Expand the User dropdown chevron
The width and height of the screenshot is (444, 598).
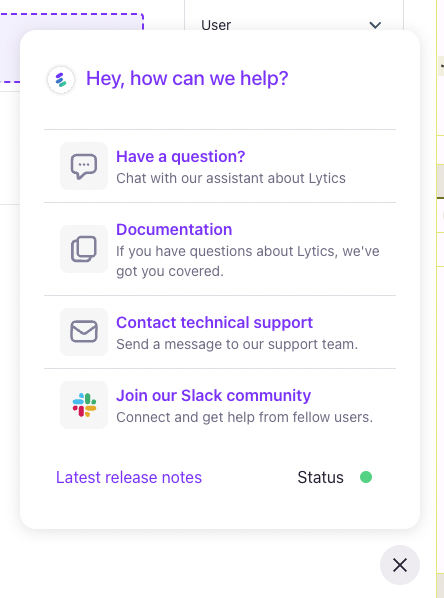[x=375, y=25]
